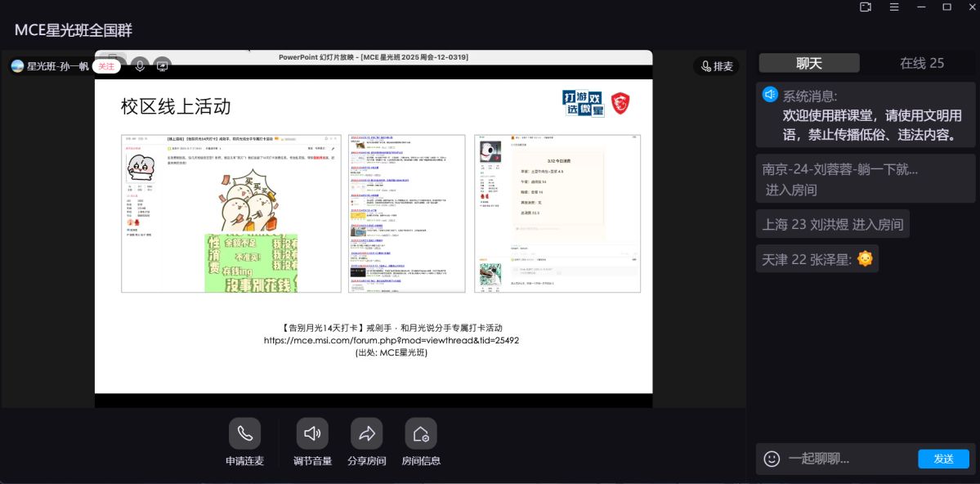Open the hamburger menu in title bar
The width and height of the screenshot is (980, 484).
click(894, 7)
